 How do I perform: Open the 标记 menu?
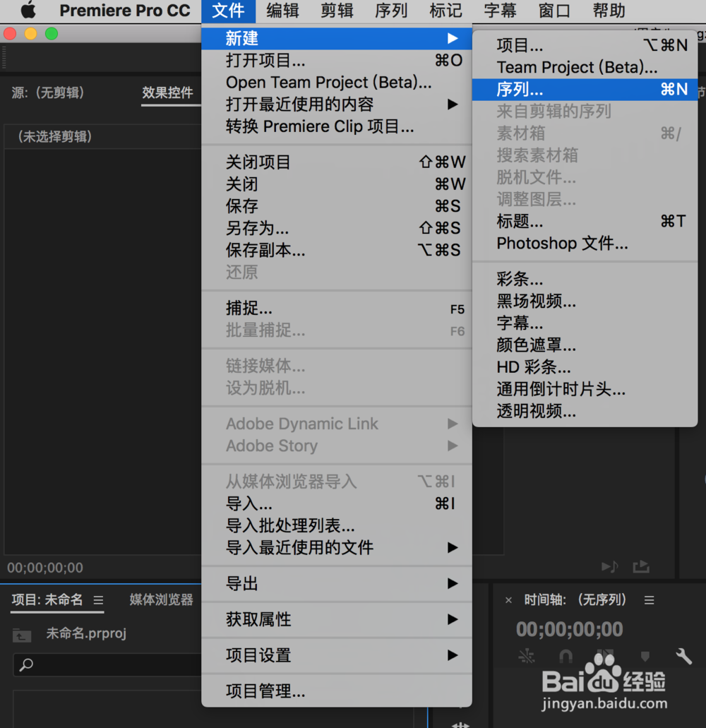445,11
